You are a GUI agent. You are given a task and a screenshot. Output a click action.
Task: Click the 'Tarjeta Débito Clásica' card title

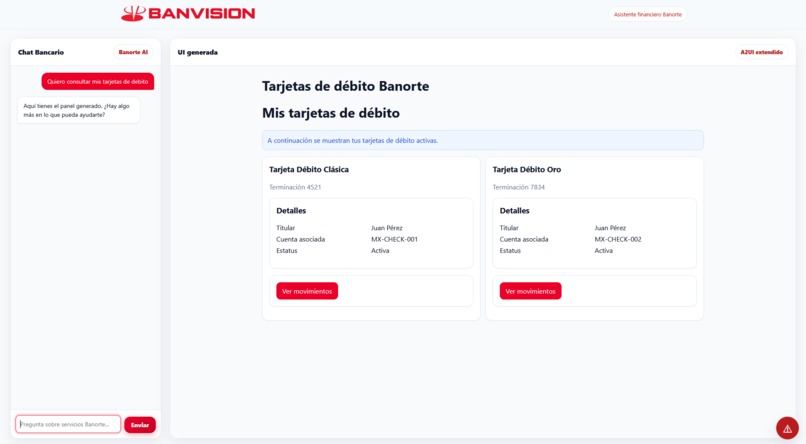coord(309,170)
